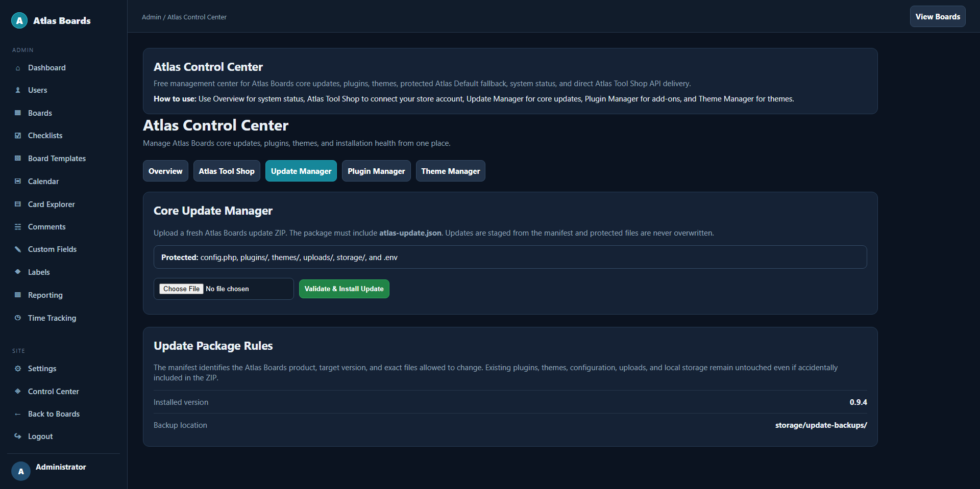Click the Atlas Boards logo icon
The width and height of the screenshot is (980, 489).
click(x=19, y=20)
